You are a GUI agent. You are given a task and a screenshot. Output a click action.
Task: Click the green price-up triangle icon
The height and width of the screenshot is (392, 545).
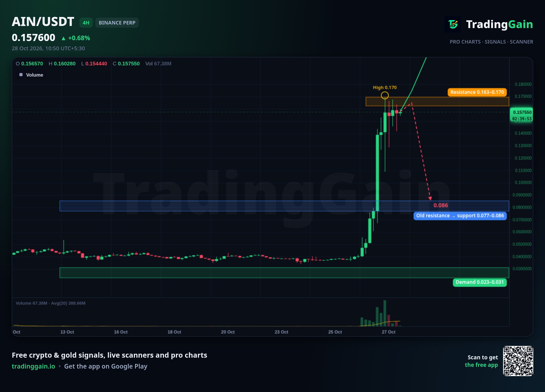[64, 38]
